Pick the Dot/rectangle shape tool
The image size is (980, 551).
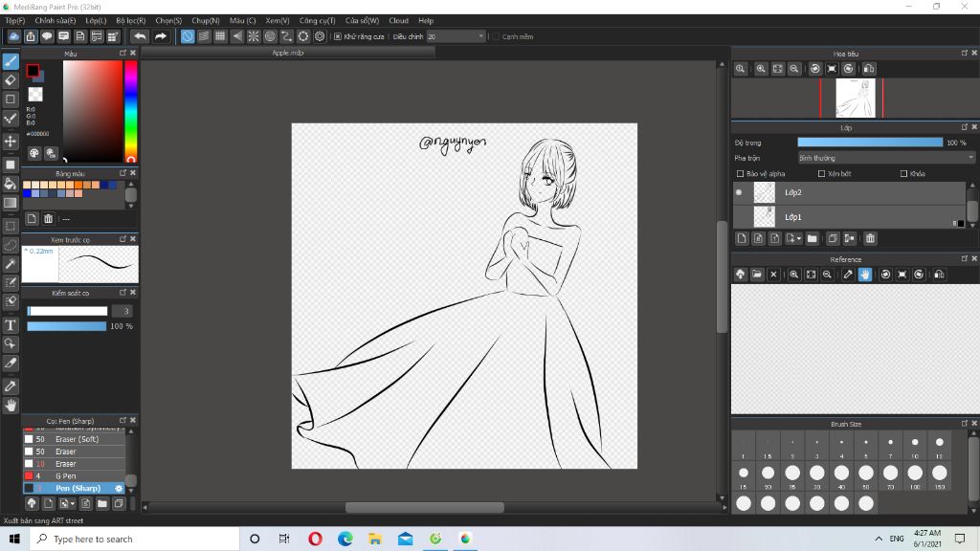(x=11, y=99)
